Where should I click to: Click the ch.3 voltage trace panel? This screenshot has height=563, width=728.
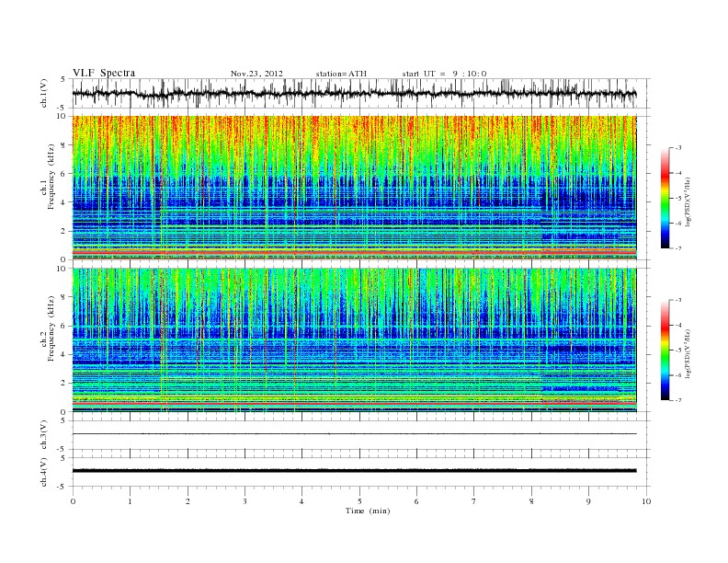[x=361, y=435]
